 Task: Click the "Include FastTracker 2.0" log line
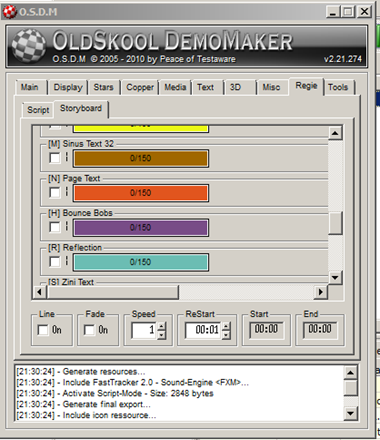[133, 383]
